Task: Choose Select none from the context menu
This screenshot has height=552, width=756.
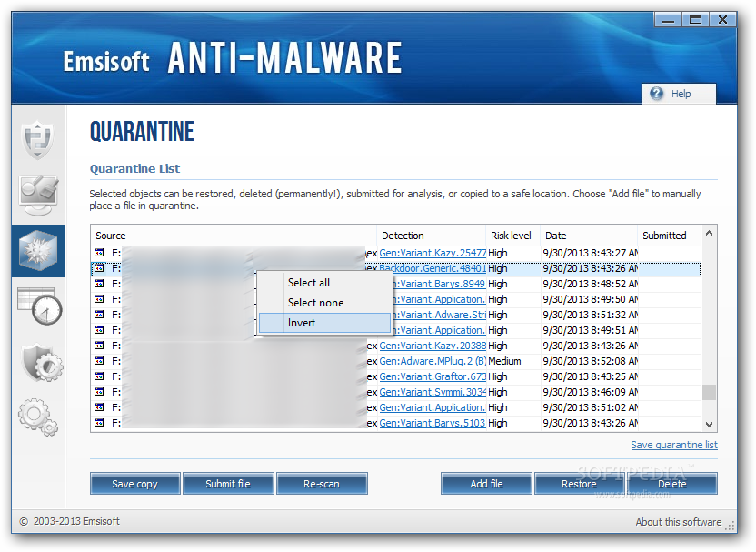Action: pyautogui.click(x=324, y=303)
